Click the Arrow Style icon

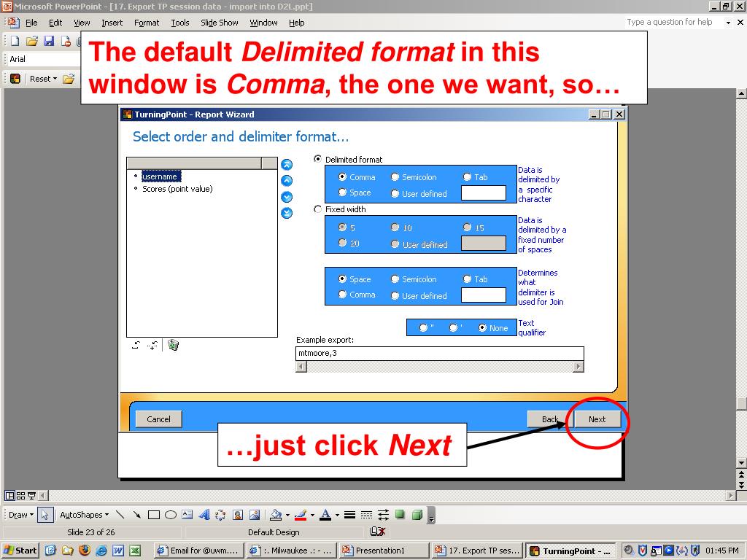pos(384,515)
